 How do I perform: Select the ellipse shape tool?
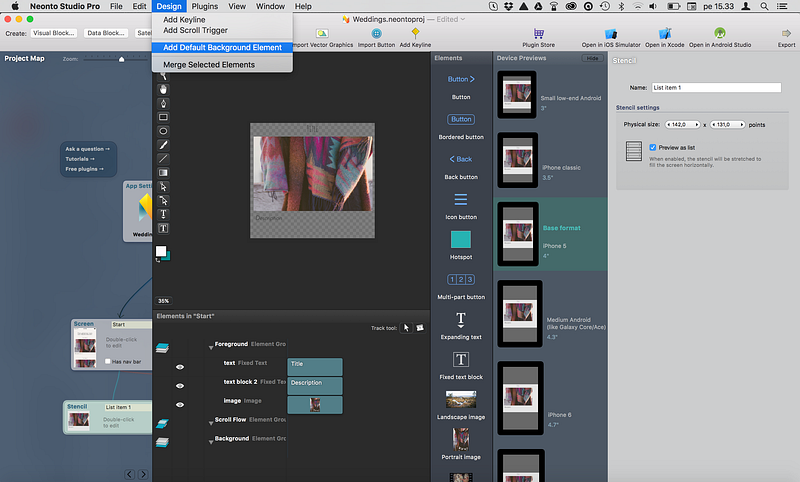point(163,131)
